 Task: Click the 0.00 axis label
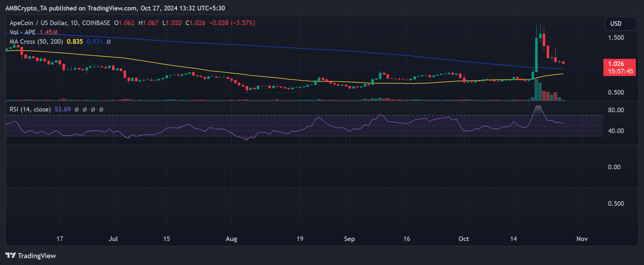point(614,167)
